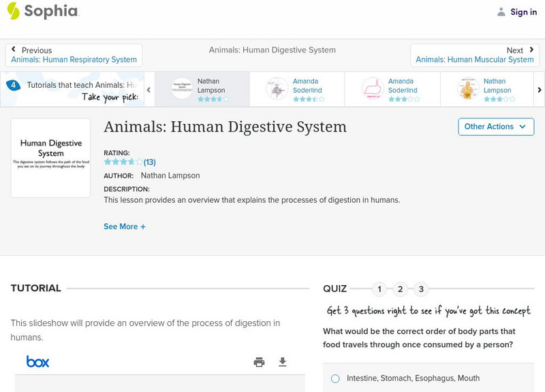
Task: Click the blue "4" tutorials count badge
Action: click(x=14, y=84)
